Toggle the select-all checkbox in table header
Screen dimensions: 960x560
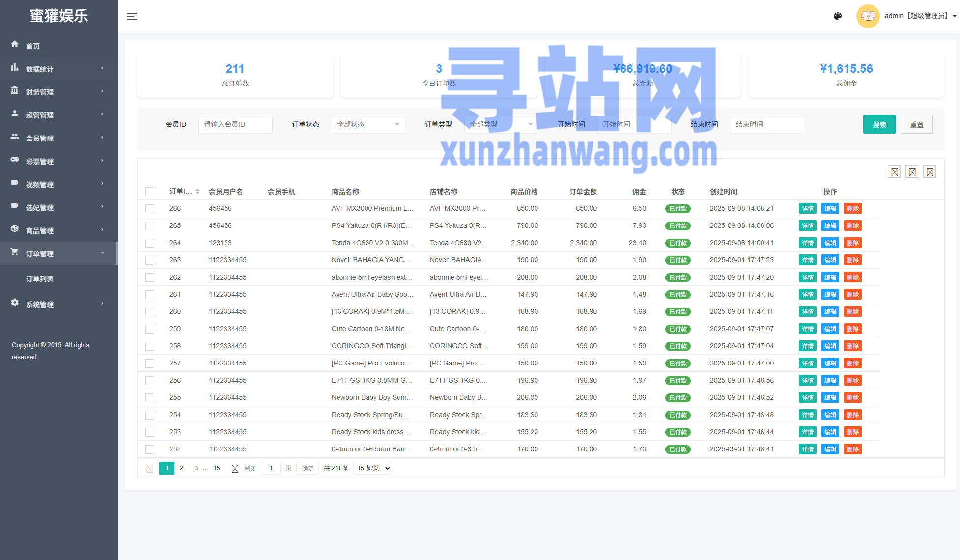[x=150, y=192]
